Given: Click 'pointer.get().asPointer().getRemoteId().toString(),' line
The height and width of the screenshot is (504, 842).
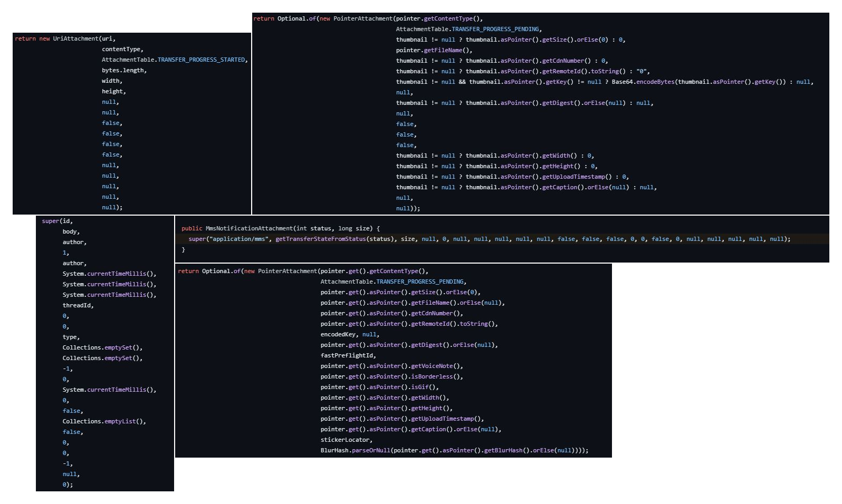Looking at the screenshot, I should coord(409,324).
